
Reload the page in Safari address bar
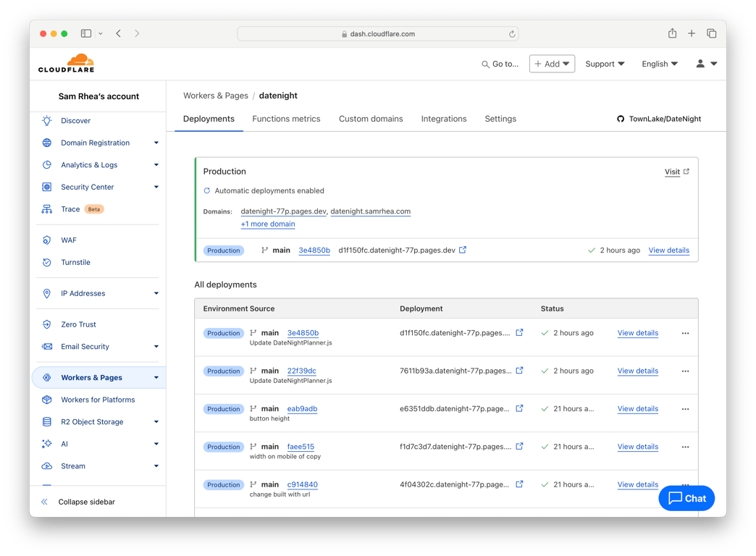click(x=512, y=34)
